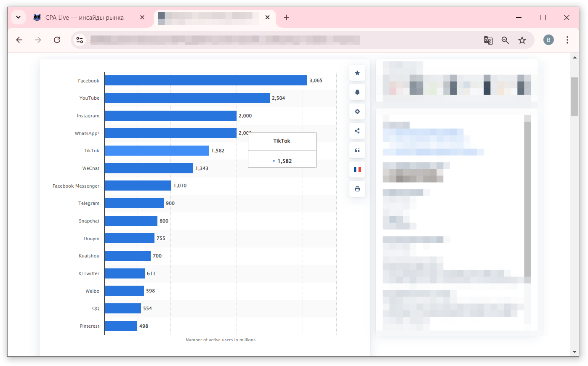
Task: Click the '1,010' value label
Action: [x=180, y=186]
